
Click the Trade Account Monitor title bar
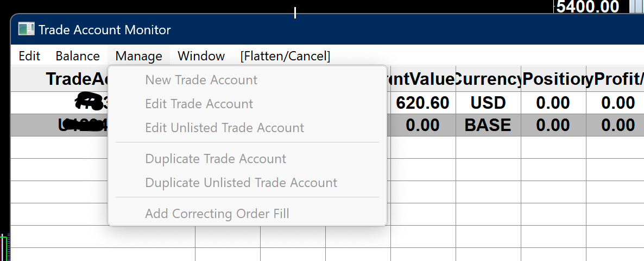click(x=326, y=29)
